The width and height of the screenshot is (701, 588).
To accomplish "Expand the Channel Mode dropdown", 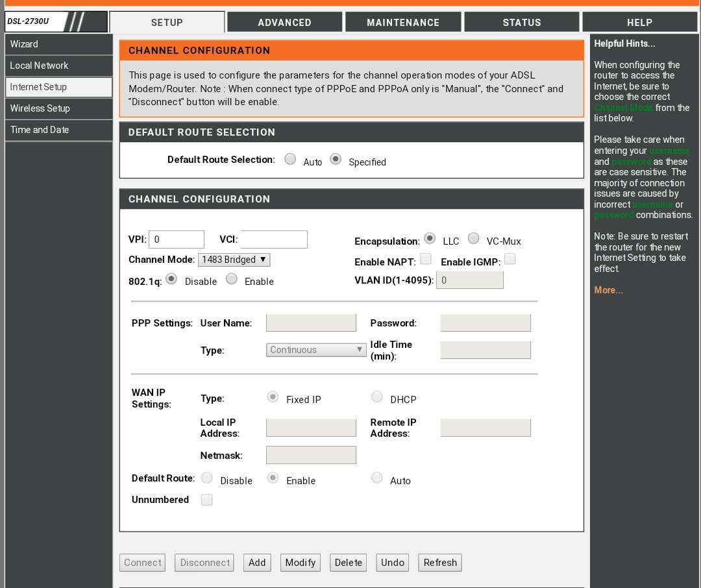I will pyautogui.click(x=234, y=260).
